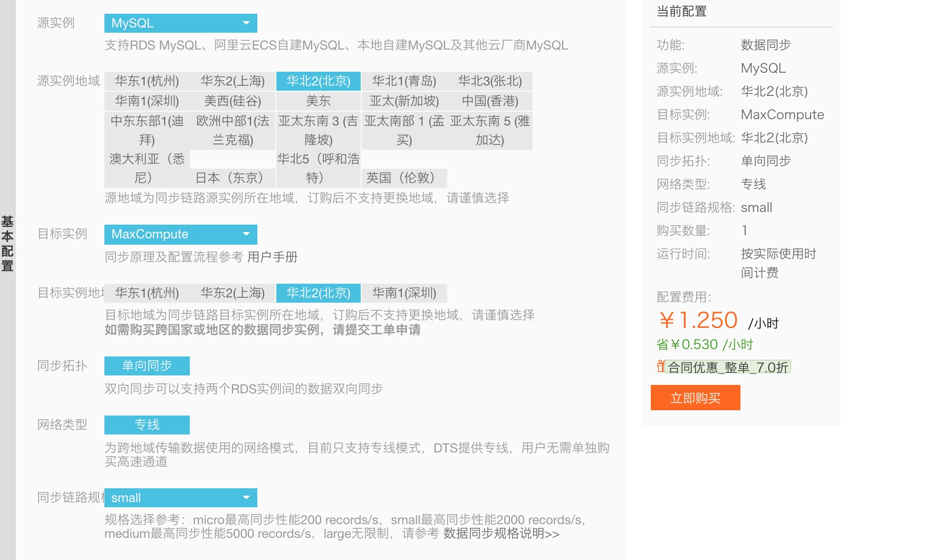Click the 当前配置 panel heading
925x560 pixels.
(x=681, y=12)
